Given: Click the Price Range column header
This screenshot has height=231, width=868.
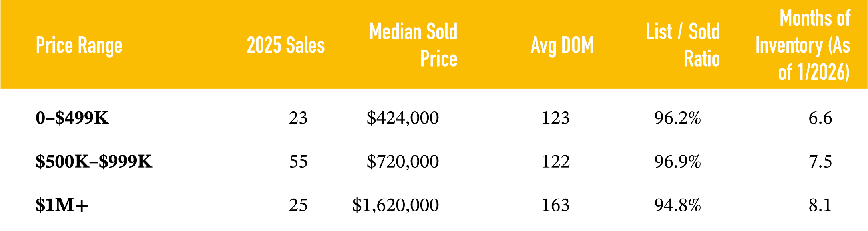Looking at the screenshot, I should coord(79,45).
